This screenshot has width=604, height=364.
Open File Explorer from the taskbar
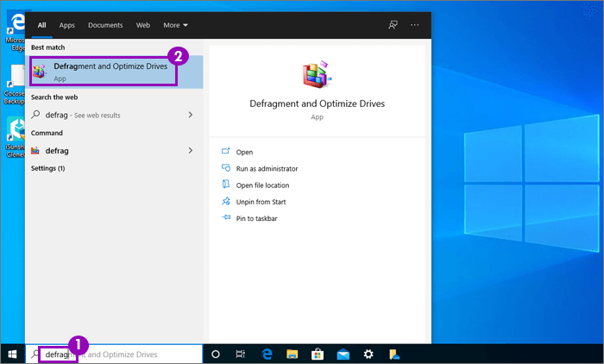[x=292, y=354]
